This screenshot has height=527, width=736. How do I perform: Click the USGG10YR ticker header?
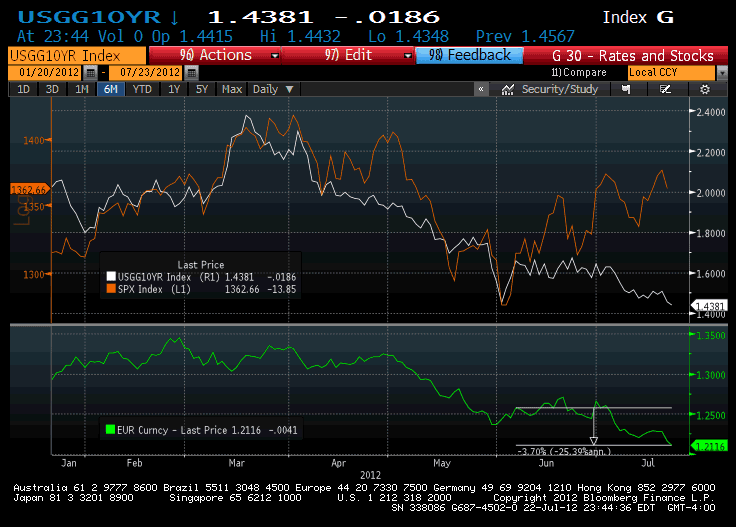89,17
